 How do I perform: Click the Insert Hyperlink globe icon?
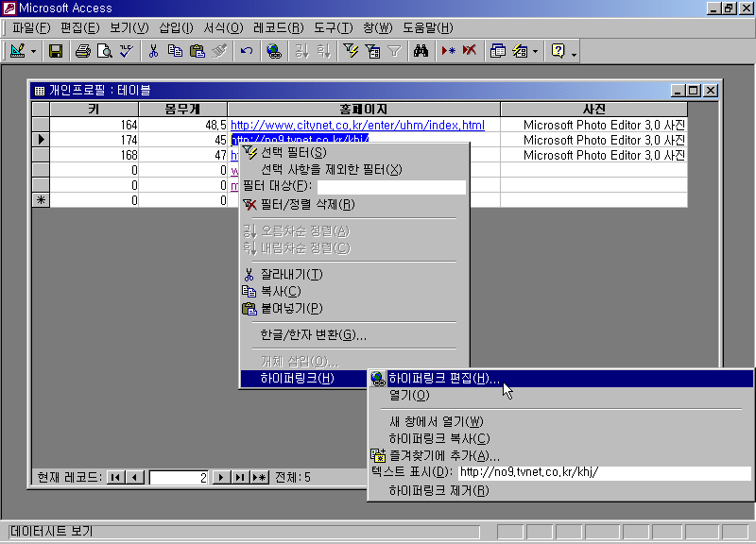click(x=274, y=51)
